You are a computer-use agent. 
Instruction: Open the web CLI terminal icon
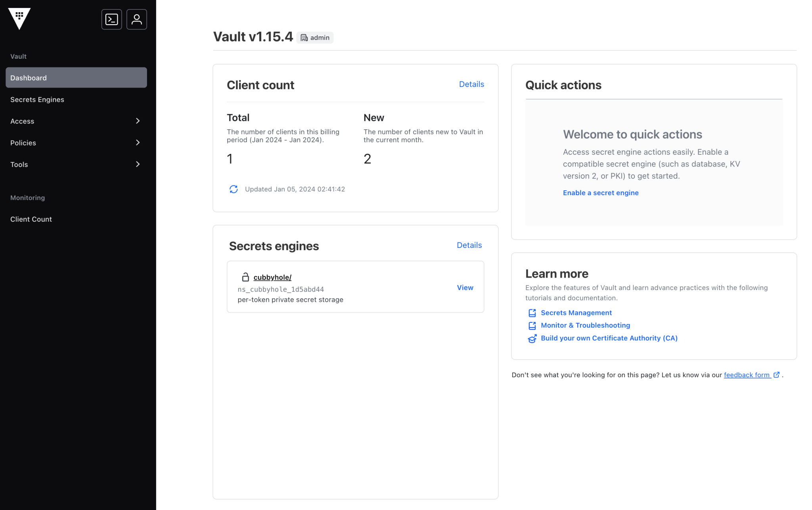[111, 19]
